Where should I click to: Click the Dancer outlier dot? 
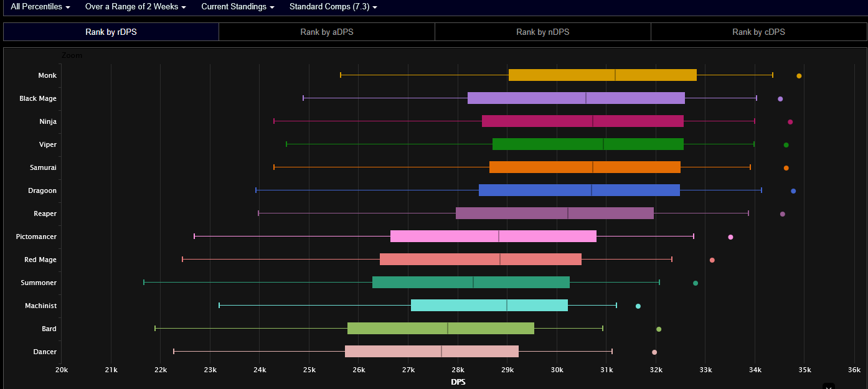tap(654, 352)
